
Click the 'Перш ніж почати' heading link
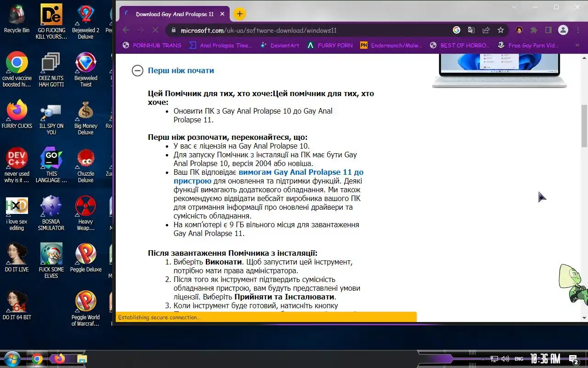(x=181, y=70)
